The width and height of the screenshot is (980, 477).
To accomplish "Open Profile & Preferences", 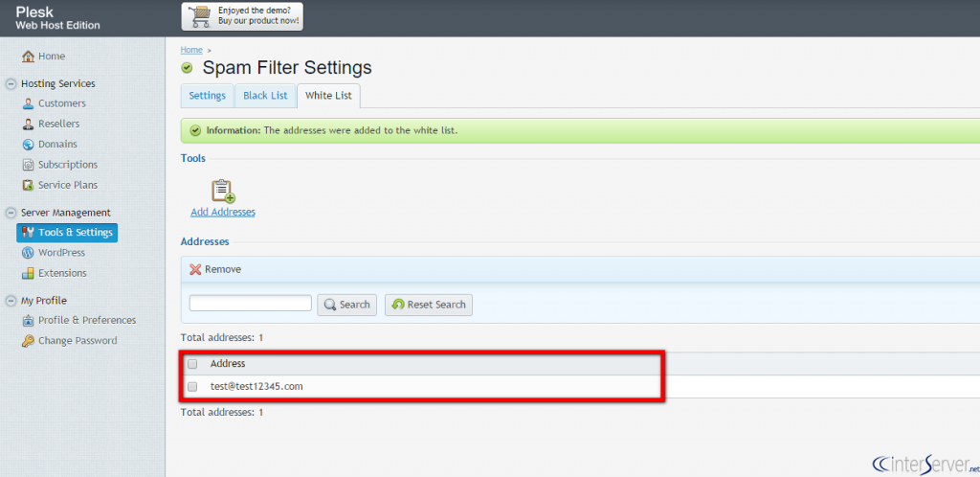I will coord(87,320).
